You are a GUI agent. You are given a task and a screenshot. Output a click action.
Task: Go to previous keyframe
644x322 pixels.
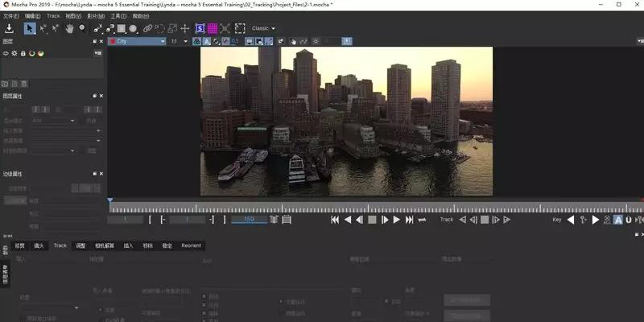[x=571, y=220]
